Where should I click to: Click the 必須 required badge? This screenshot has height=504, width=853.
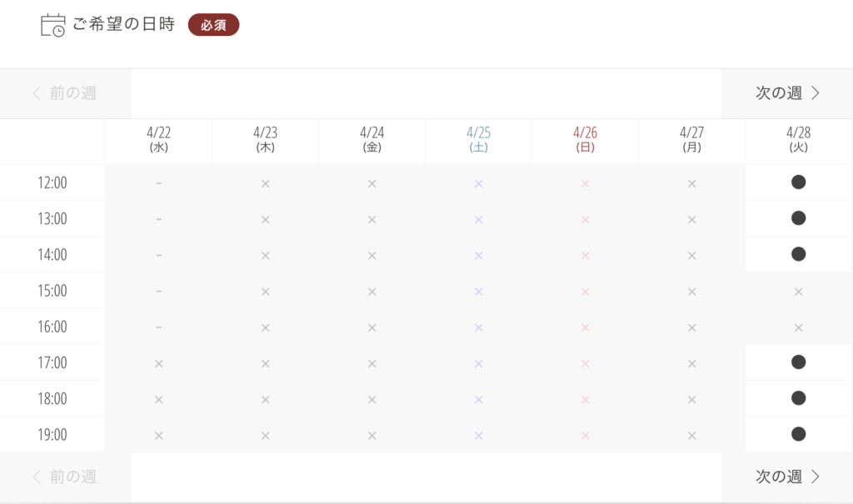tap(213, 25)
